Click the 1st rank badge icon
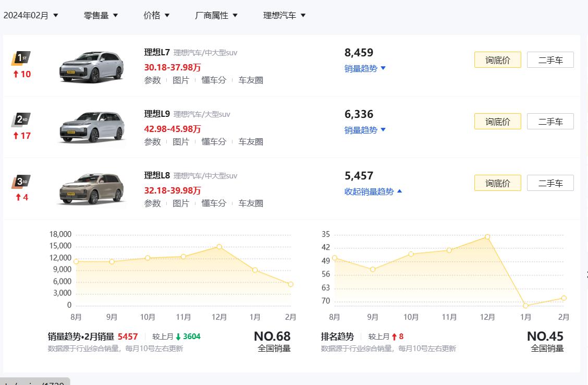Image resolution: width=588 pixels, height=385 pixels. (21, 58)
